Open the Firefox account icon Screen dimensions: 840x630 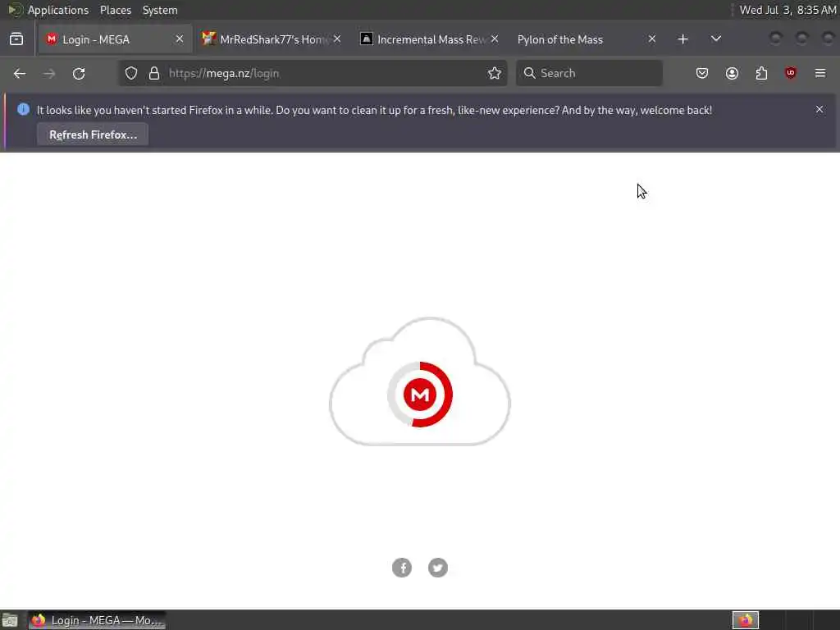732,73
